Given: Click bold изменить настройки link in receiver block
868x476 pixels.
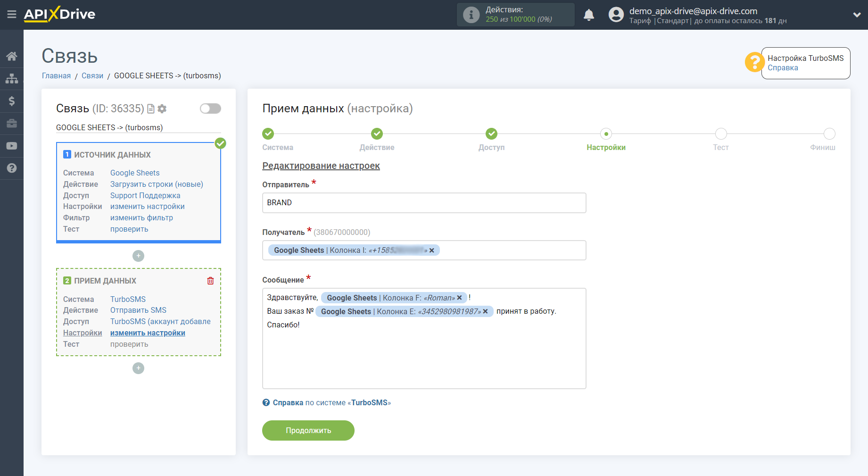Looking at the screenshot, I should (x=148, y=333).
